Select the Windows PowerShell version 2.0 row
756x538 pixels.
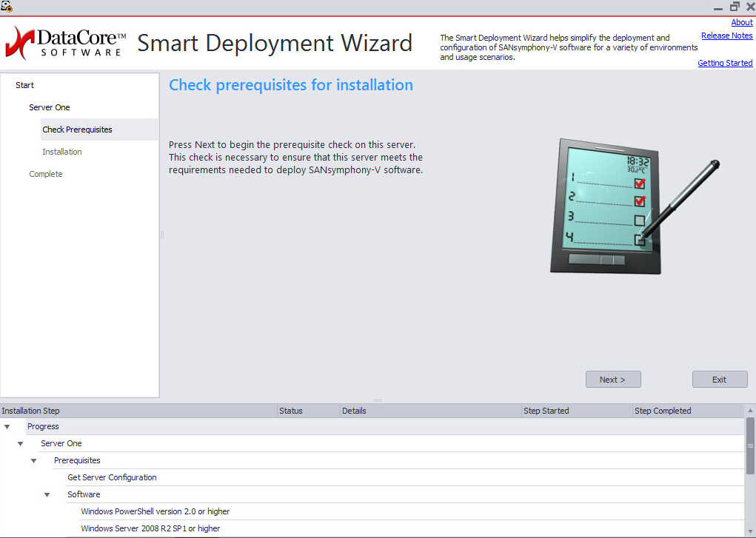[154, 511]
